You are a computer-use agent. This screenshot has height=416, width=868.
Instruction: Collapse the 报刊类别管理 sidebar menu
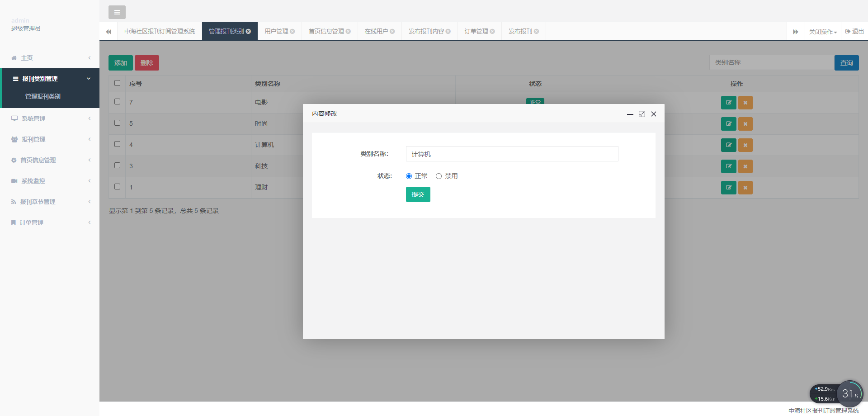pyautogui.click(x=50, y=79)
